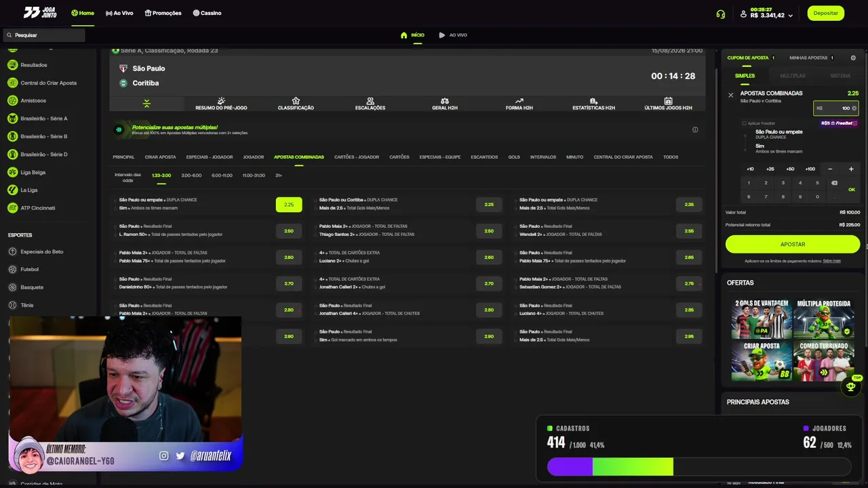
Task: Select Brasileirão - Série B icon
Action: click(x=12, y=136)
